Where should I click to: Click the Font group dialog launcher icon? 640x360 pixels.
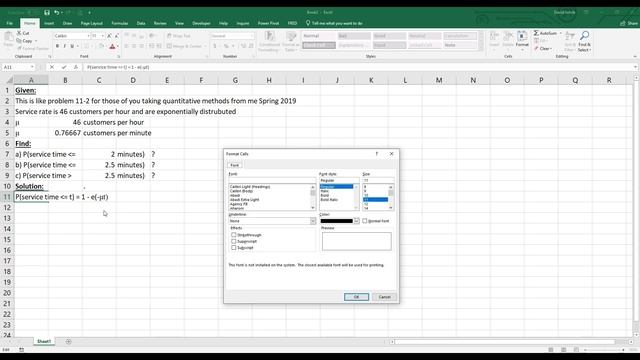(x=118, y=57)
